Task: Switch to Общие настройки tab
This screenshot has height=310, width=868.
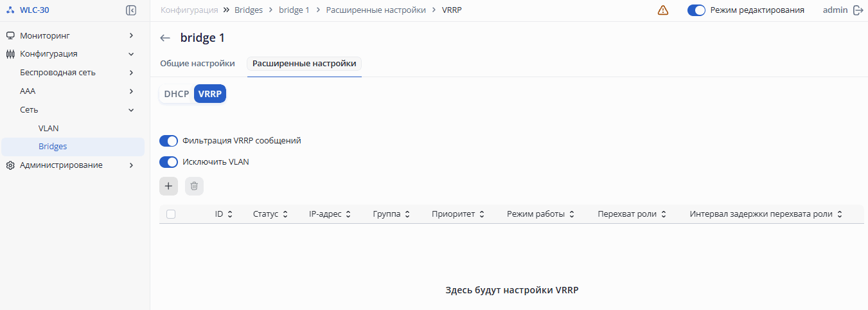Action: pos(197,64)
